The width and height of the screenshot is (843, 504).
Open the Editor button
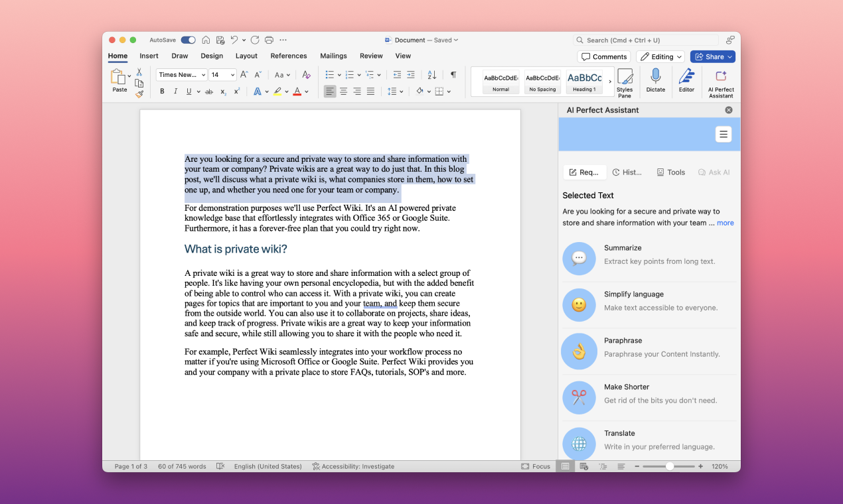click(x=686, y=81)
